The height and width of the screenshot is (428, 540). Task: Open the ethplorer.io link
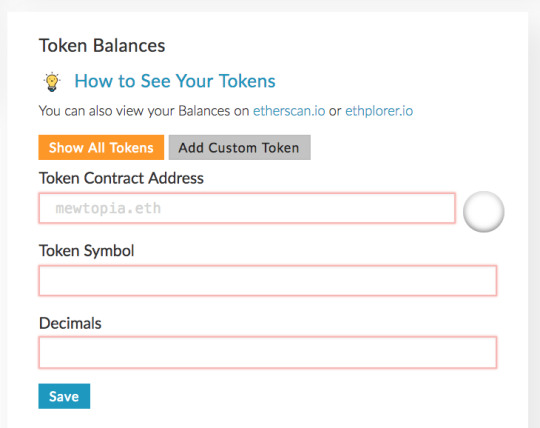point(379,111)
